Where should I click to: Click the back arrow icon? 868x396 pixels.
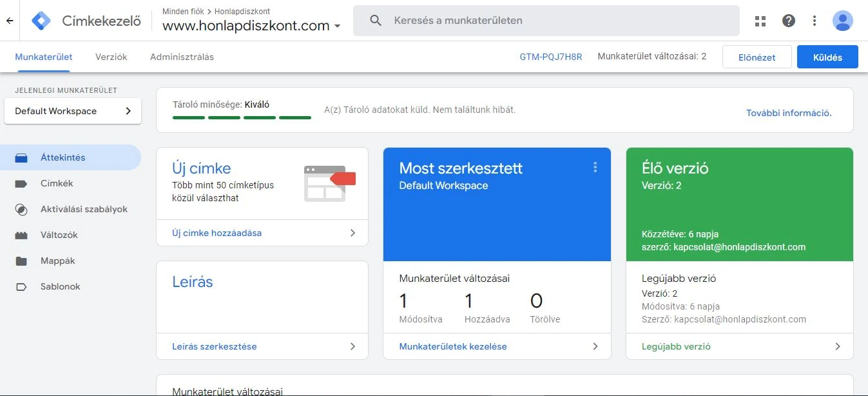[10, 21]
